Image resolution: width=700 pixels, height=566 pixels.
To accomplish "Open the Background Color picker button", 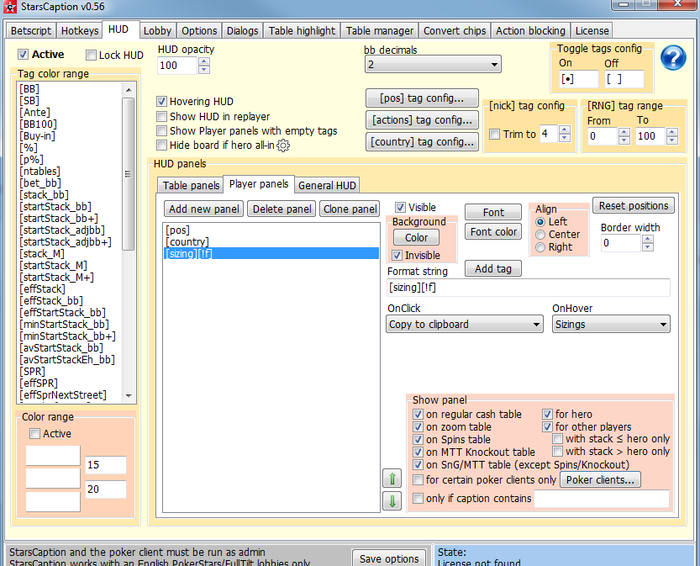I will [x=416, y=238].
